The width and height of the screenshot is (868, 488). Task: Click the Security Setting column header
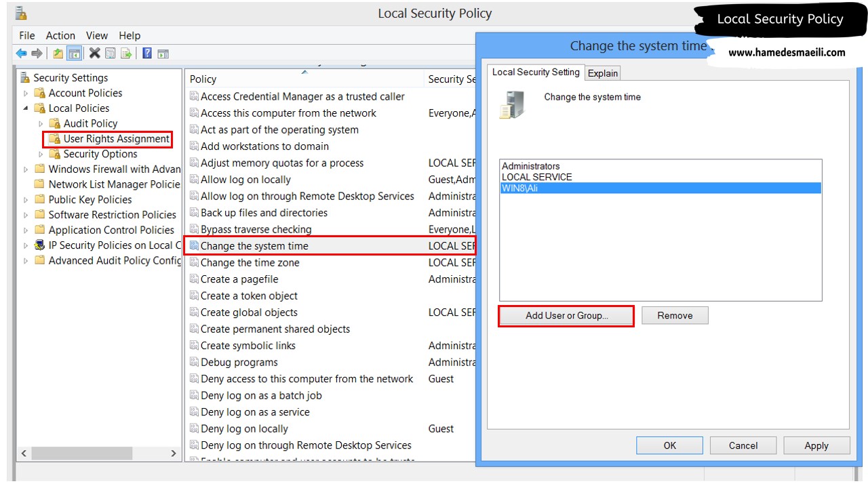coord(451,79)
